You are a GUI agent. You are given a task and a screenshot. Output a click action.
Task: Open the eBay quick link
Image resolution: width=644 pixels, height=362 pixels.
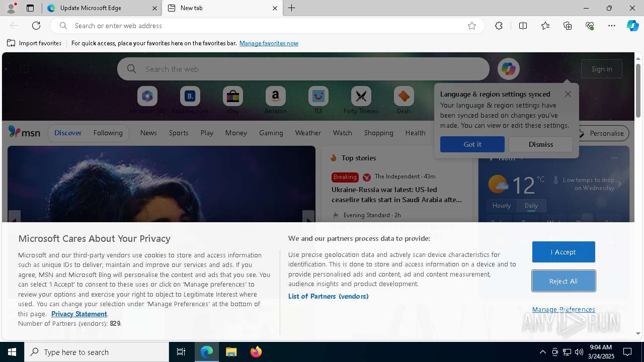(232, 100)
